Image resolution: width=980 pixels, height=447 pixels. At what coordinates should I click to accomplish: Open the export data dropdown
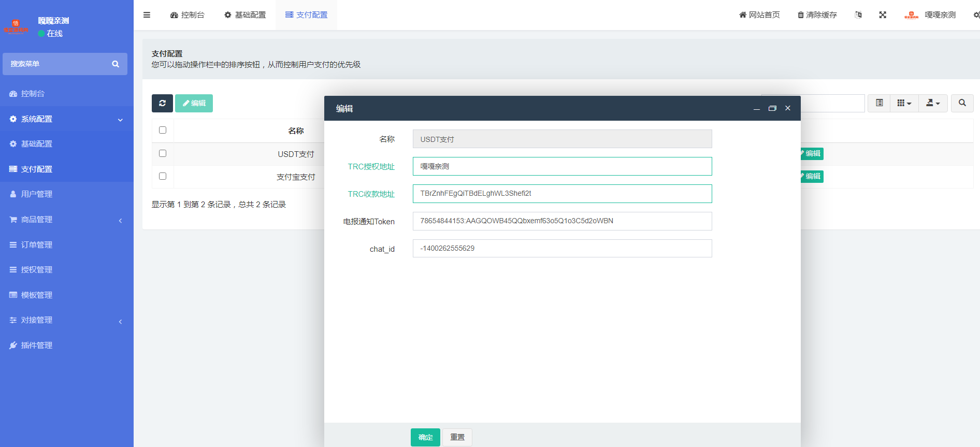coord(933,103)
